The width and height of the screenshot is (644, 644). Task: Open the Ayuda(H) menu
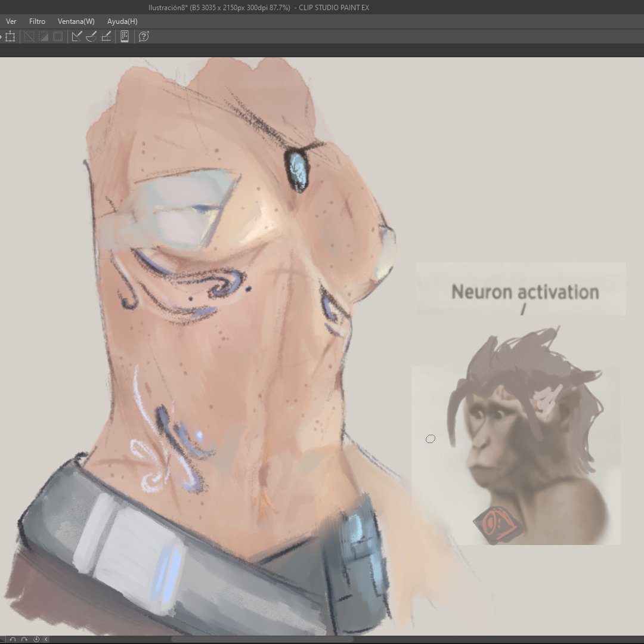tap(122, 21)
